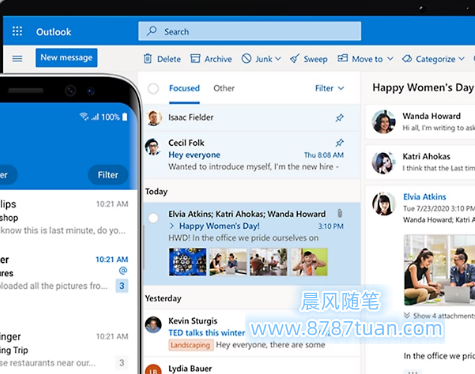Click the Sweep broom icon
The width and height of the screenshot is (475, 374).
pos(295,59)
